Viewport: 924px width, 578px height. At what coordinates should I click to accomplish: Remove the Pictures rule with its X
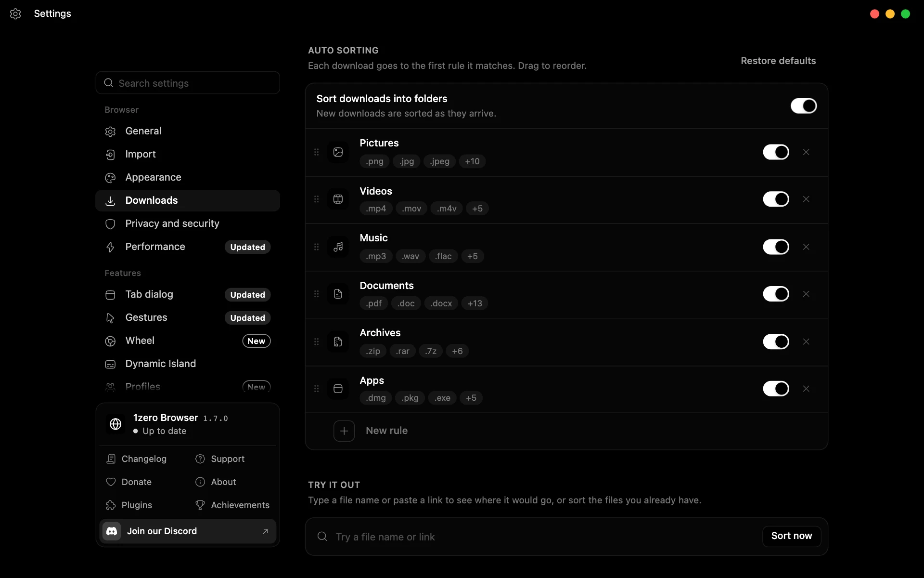tap(806, 152)
